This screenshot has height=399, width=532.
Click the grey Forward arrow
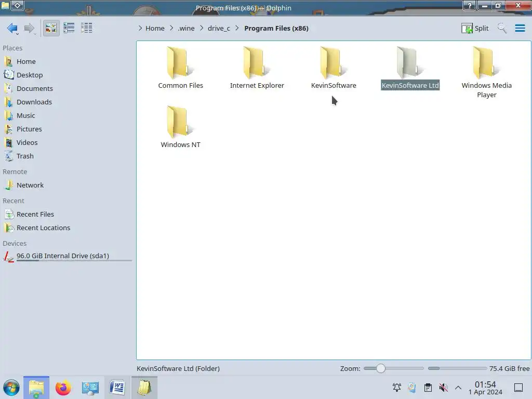[x=29, y=28]
